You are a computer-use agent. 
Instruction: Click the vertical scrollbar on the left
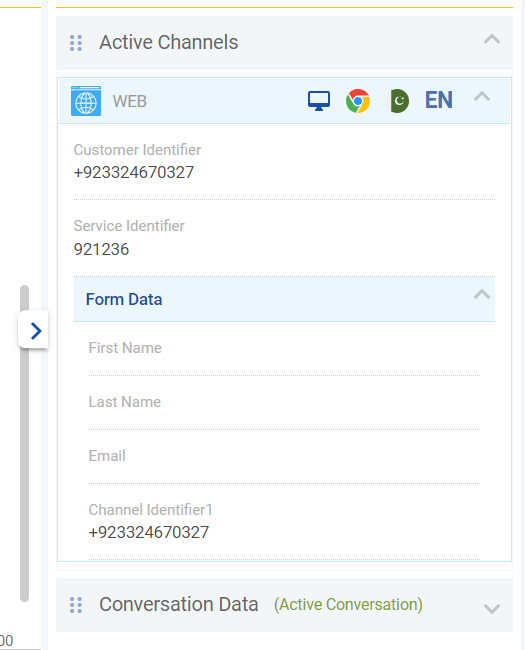[x=24, y=443]
